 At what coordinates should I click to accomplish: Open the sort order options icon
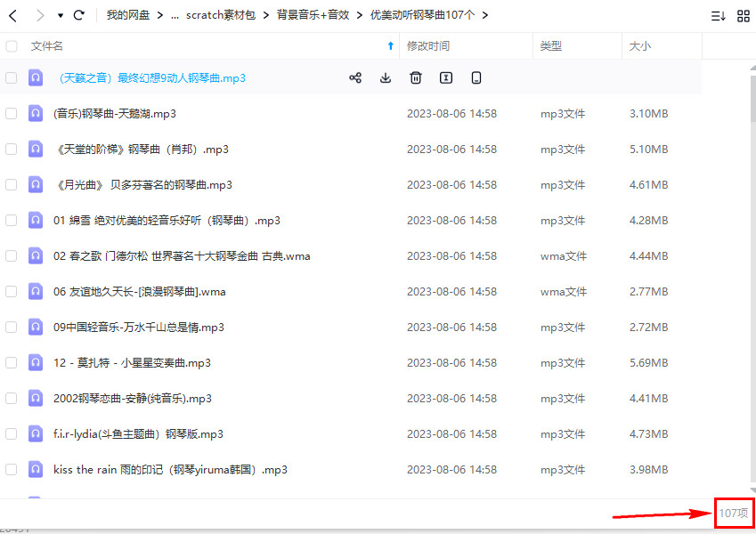718,16
